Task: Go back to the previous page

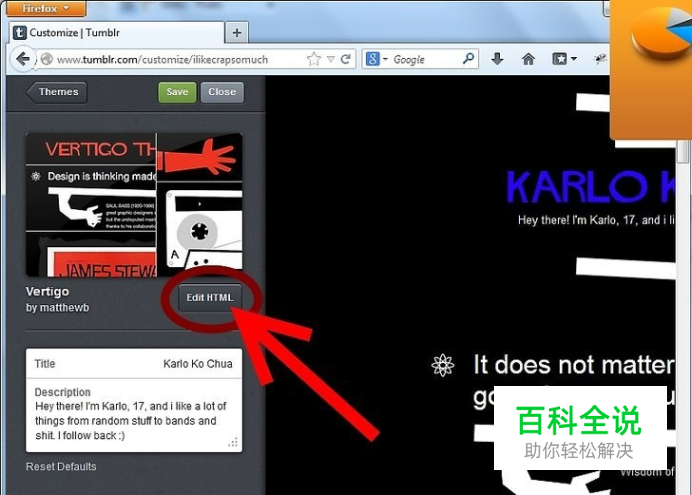Action: pyautogui.click(x=22, y=59)
